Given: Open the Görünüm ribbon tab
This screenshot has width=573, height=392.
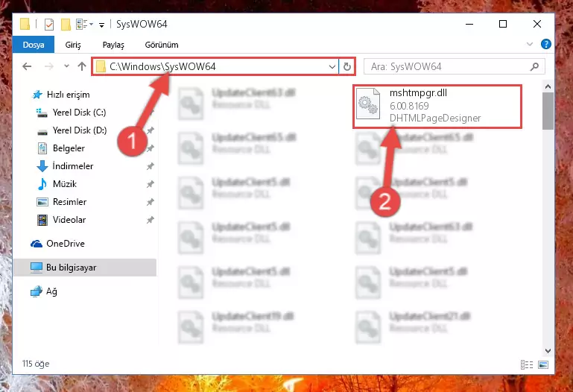Looking at the screenshot, I should pos(162,45).
